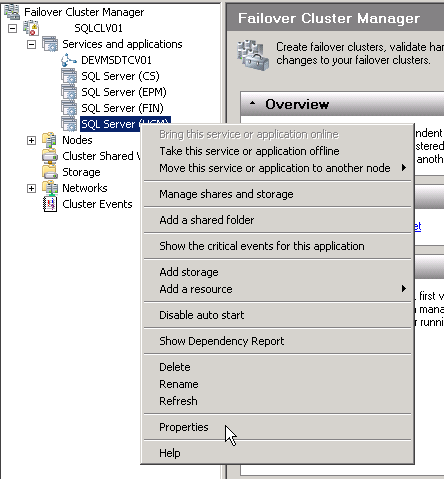Screen dimensions: 444x479
Task: Click the SQL Server (EPM) icon
Action: click(69, 92)
